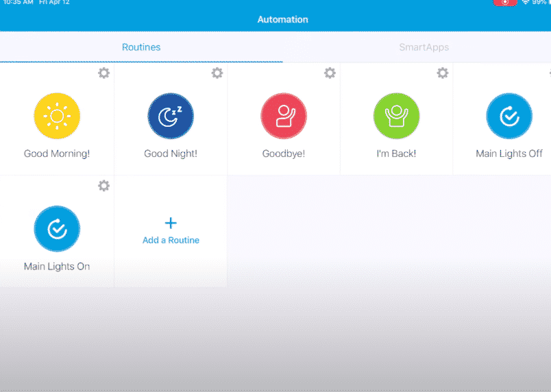This screenshot has height=392, width=551.
Task: Tap the Main Lights On checkmark icon
Action: (57, 229)
